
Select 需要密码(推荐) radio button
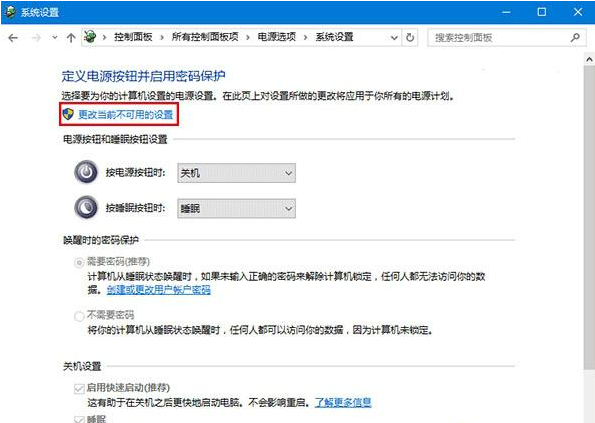click(x=79, y=263)
